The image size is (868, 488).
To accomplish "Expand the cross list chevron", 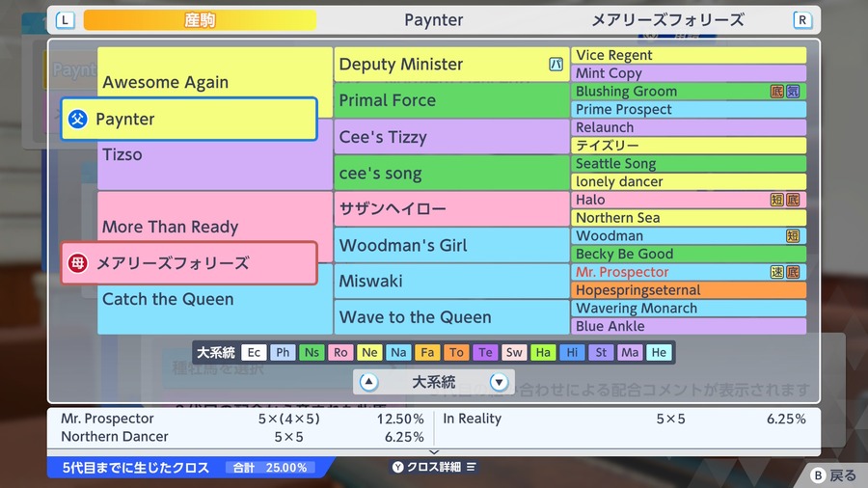I will [434, 452].
